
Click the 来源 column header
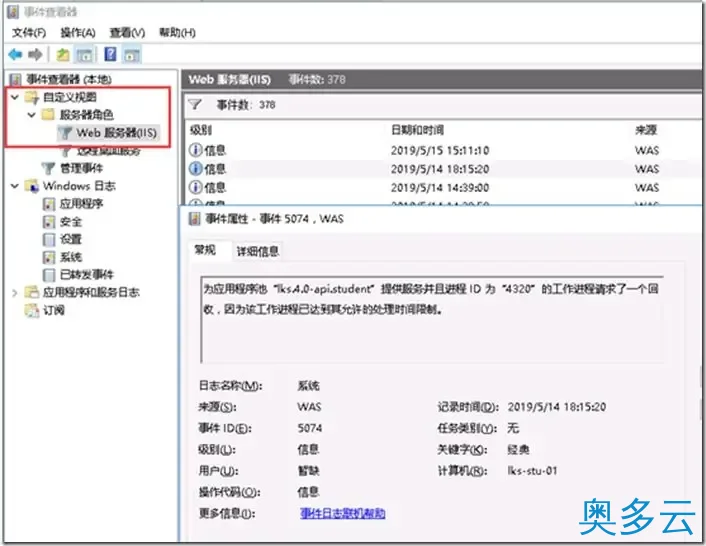tap(646, 130)
